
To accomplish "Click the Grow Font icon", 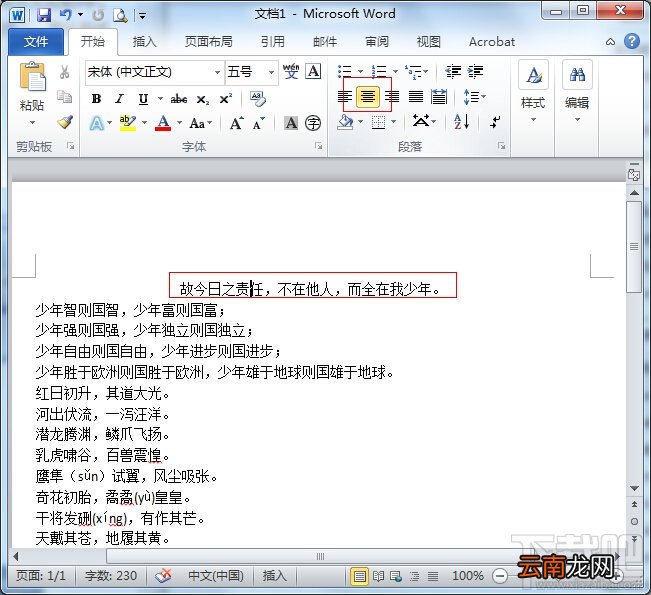I will [236, 123].
